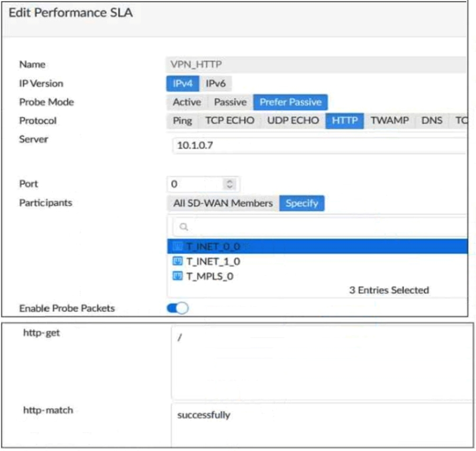The height and width of the screenshot is (451, 476).
Task: Set Probe Mode to Active
Action: (187, 102)
